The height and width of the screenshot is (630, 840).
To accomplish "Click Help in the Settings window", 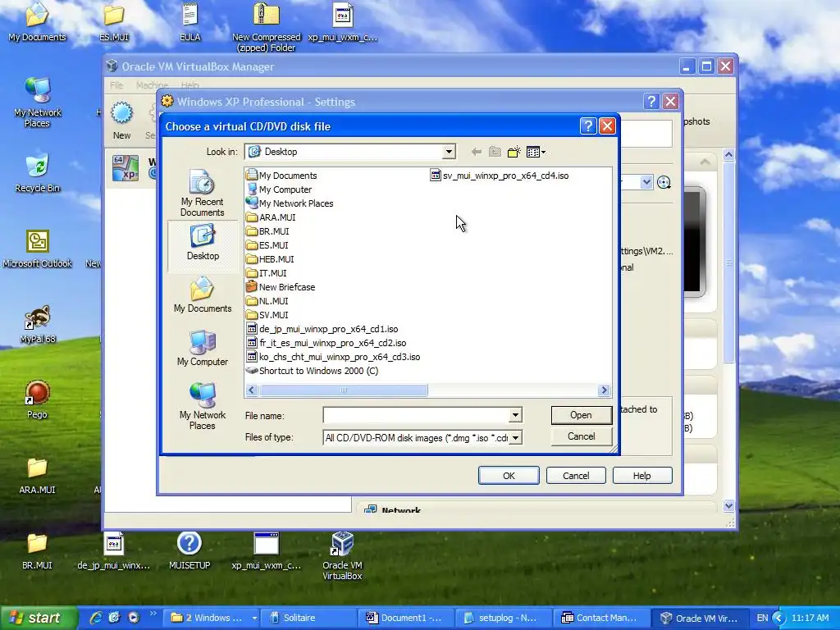I will tap(641, 476).
